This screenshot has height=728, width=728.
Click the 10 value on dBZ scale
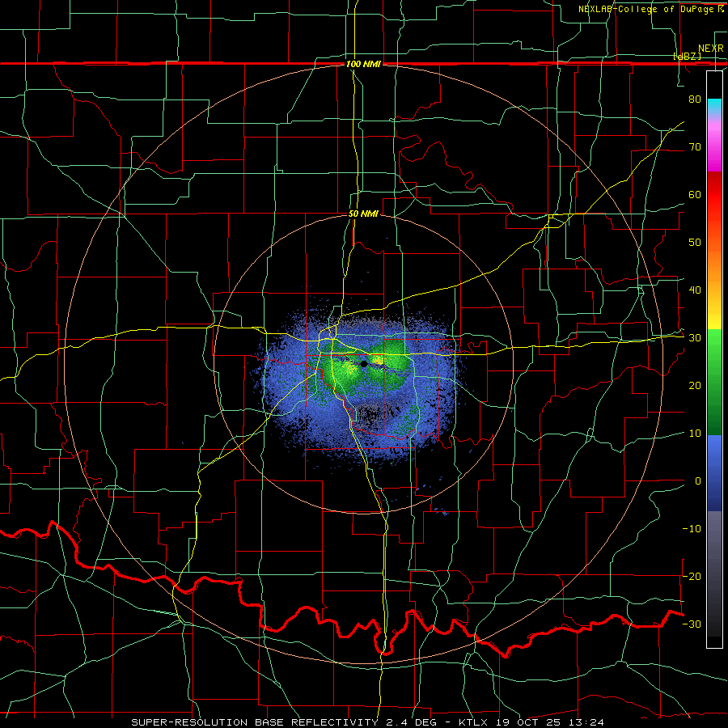pyautogui.click(x=695, y=434)
